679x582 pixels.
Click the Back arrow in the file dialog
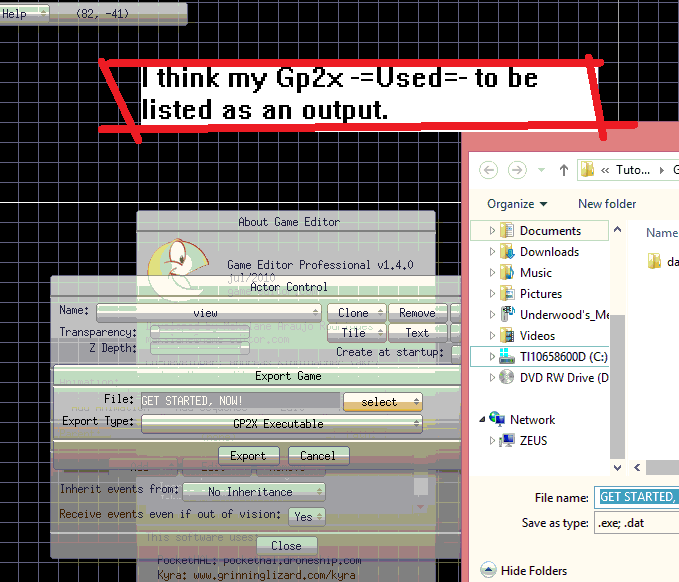(488, 170)
